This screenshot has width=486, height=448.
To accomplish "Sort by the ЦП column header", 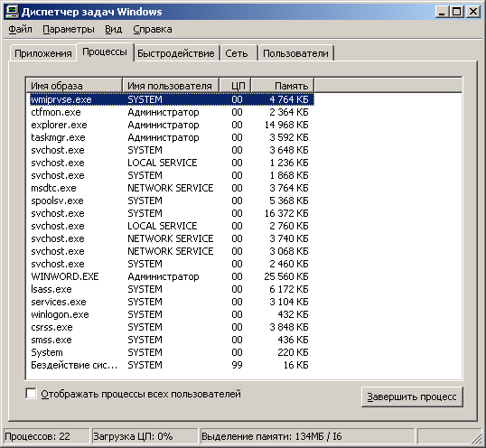I will pos(235,86).
